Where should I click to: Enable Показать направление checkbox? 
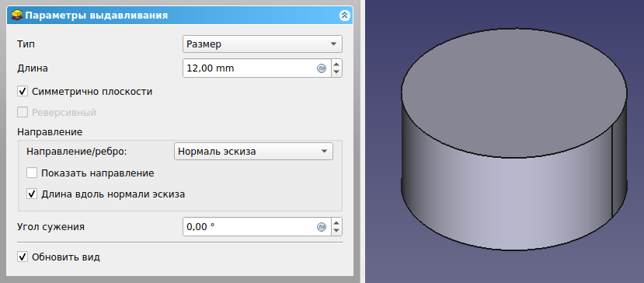pos(32,173)
